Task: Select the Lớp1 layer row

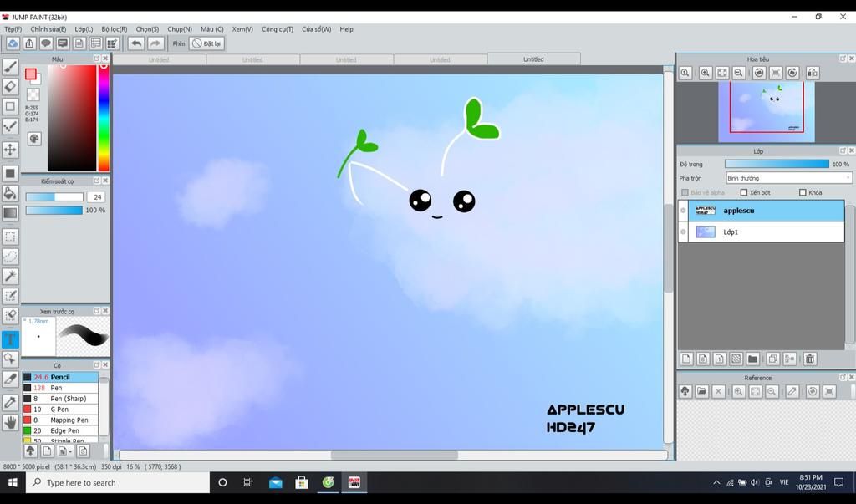Action: pos(761,232)
